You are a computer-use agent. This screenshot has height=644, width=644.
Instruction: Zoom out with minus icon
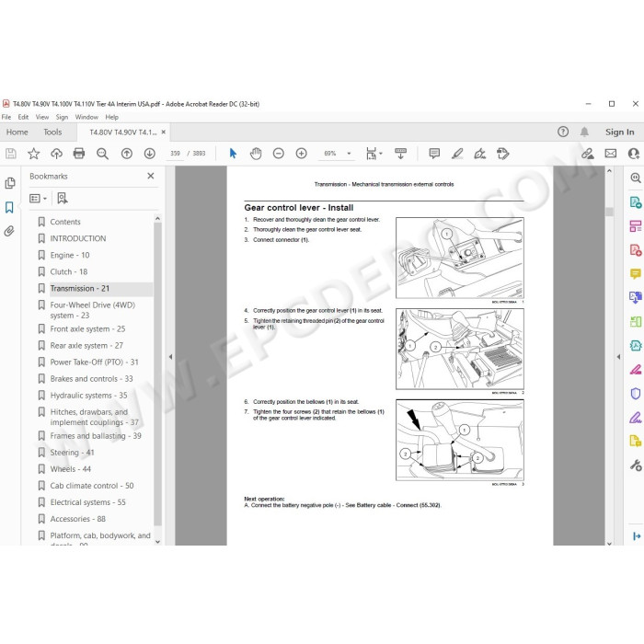(x=279, y=154)
